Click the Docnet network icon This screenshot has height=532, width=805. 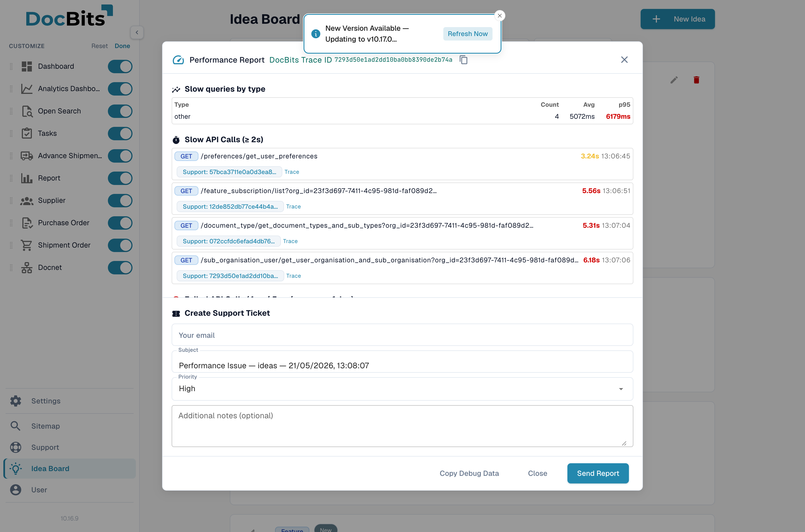[x=27, y=268]
